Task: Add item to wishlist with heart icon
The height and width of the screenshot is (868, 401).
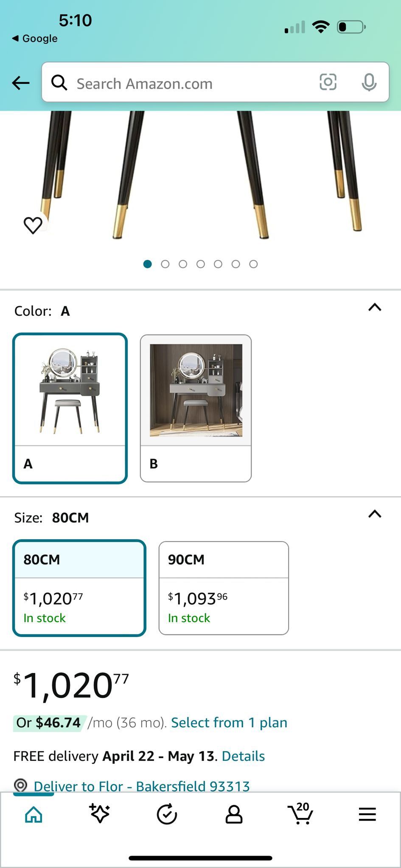Action: point(33,225)
